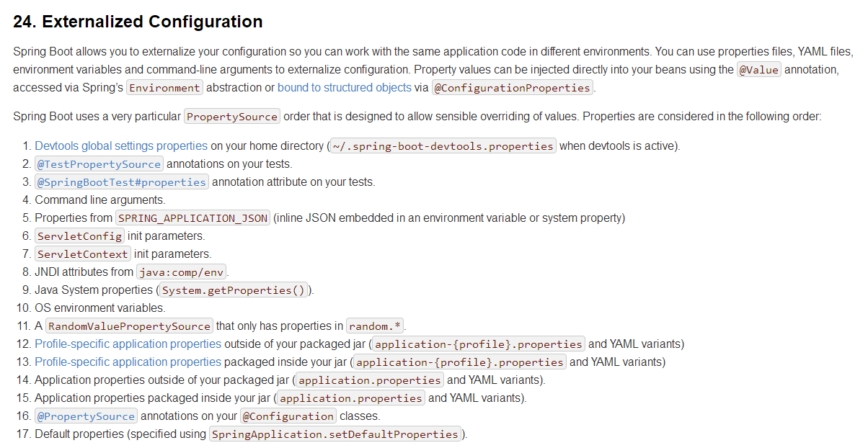Follow the @TestPropertySource annotation link
Screen dimensions: 868x448
99,164
